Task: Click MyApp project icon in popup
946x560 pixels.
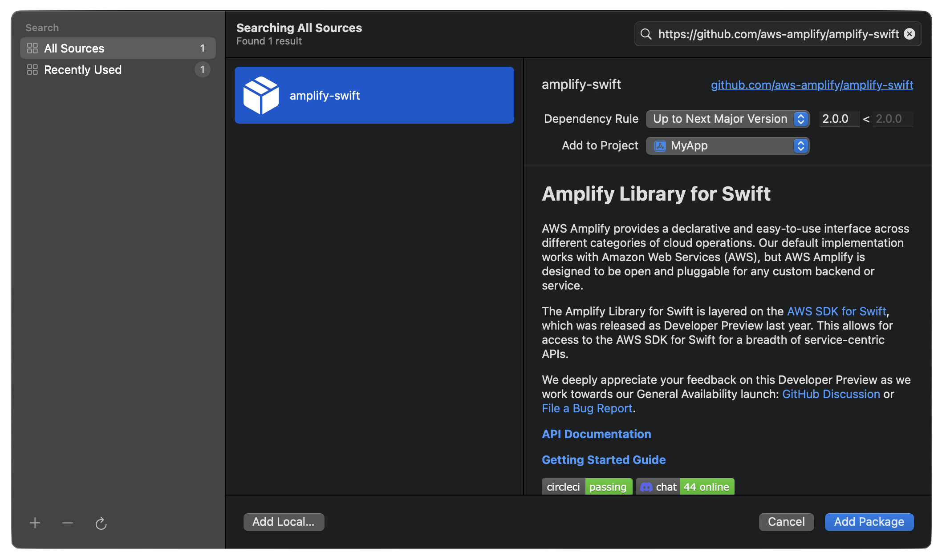Action: click(x=660, y=146)
